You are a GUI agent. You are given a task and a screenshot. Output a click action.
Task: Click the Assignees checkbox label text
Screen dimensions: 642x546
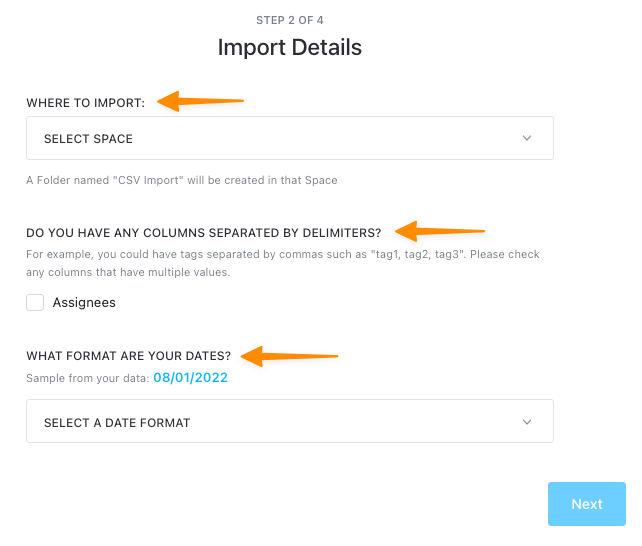84,302
